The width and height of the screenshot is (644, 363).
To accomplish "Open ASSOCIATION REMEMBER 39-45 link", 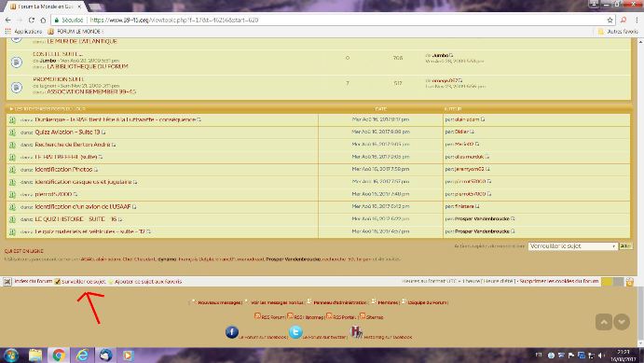I will tap(91, 91).
